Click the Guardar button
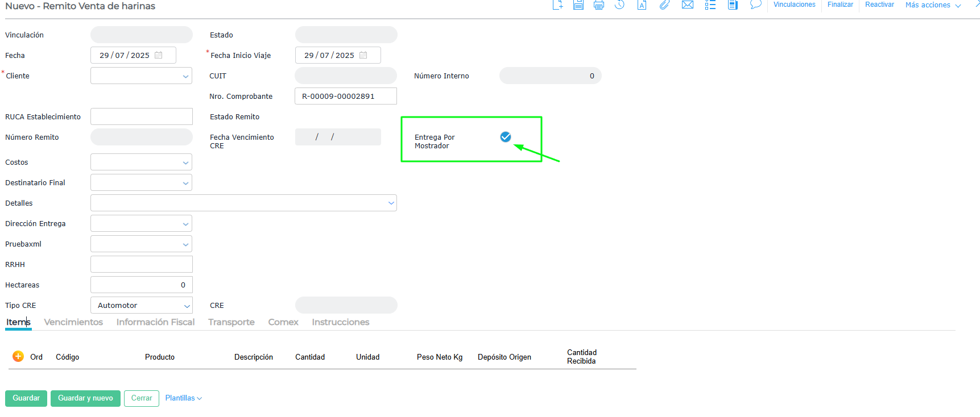The image size is (980, 417). pyautogui.click(x=26, y=398)
